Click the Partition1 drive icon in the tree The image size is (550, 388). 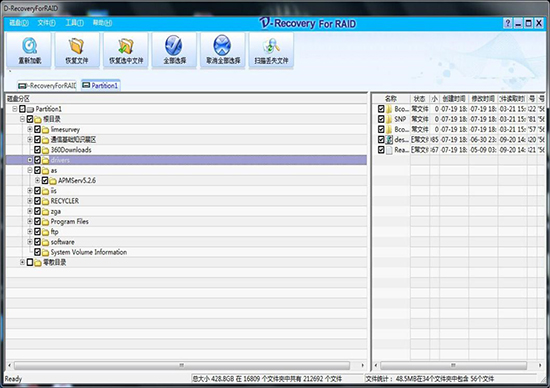31,109
